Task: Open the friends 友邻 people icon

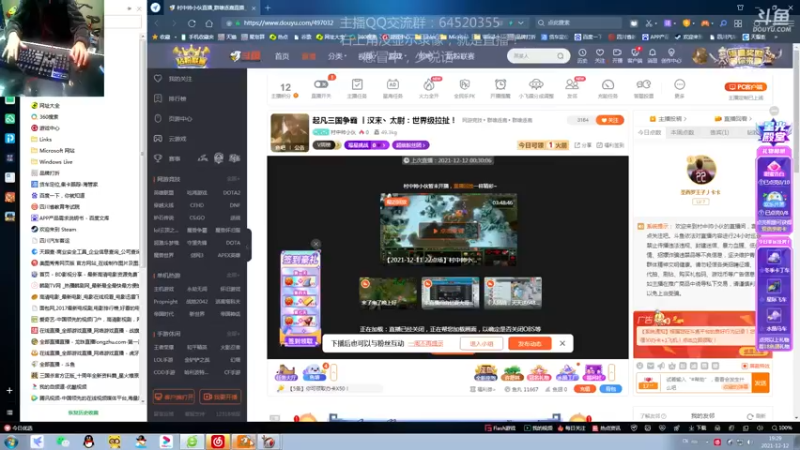Action: (572, 84)
